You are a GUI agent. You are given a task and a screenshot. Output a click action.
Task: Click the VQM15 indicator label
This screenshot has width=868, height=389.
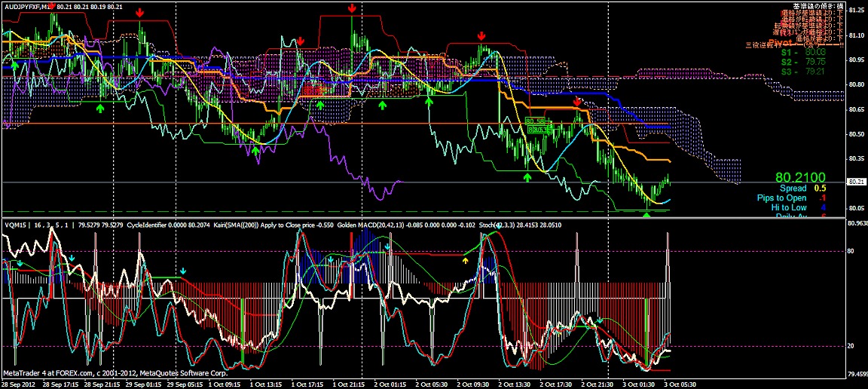click(14, 225)
